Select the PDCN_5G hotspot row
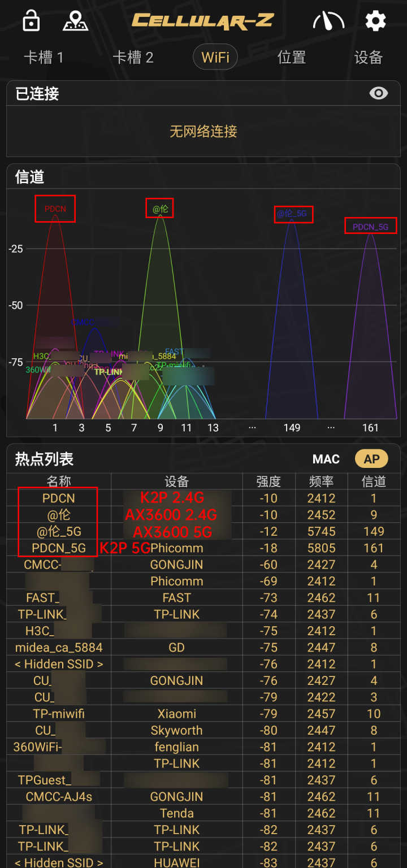Image resolution: width=407 pixels, height=868 pixels. coord(203,548)
